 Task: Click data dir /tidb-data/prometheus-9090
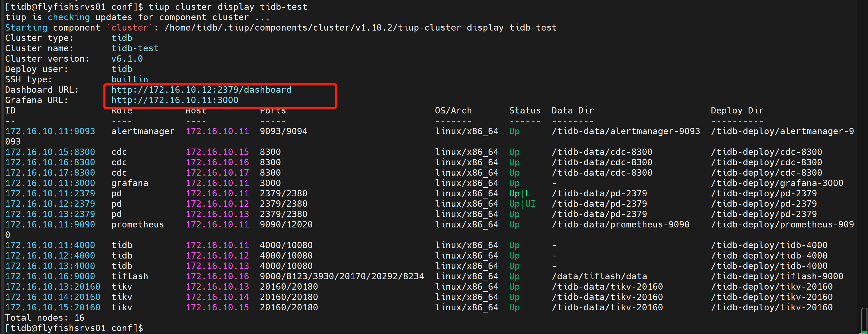[x=620, y=225]
